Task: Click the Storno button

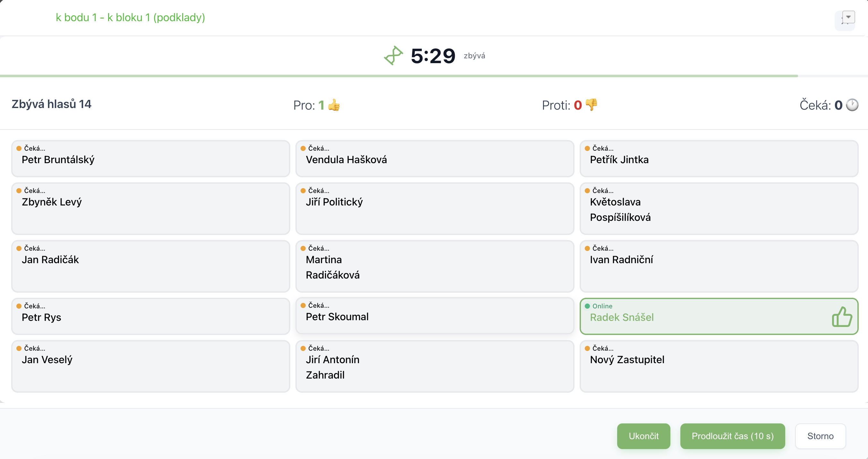Action: click(821, 436)
